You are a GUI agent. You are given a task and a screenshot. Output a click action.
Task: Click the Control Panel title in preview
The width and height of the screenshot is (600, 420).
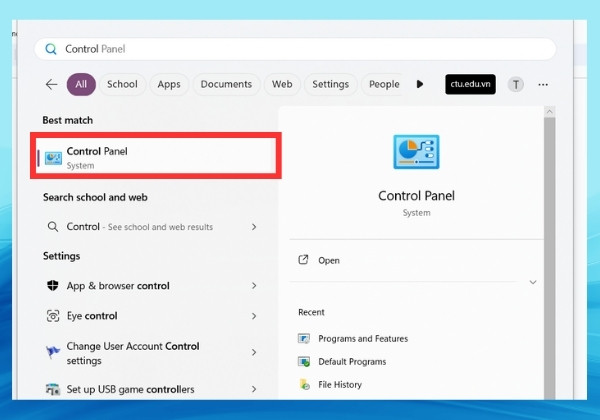[416, 196]
